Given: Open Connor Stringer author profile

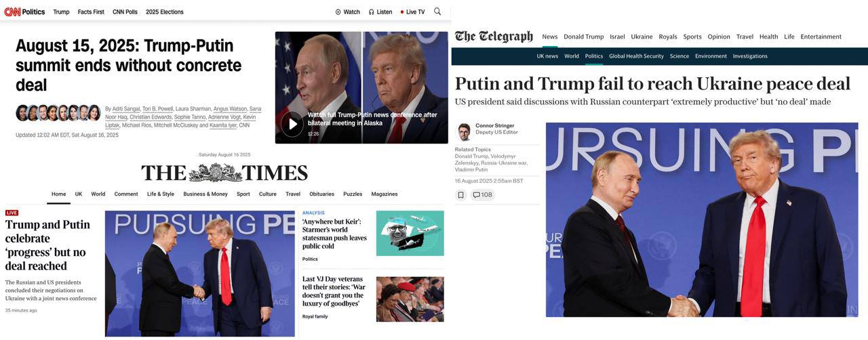Looking at the screenshot, I should 494,125.
